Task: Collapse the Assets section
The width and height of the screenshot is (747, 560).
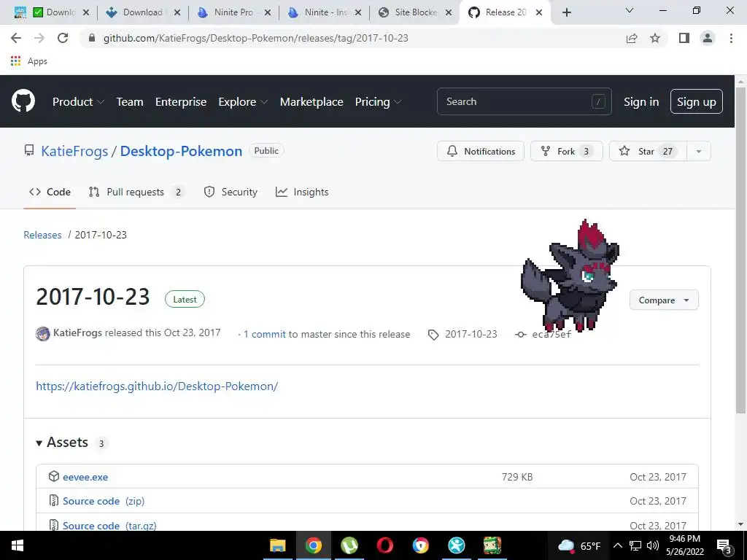Action: click(62, 443)
